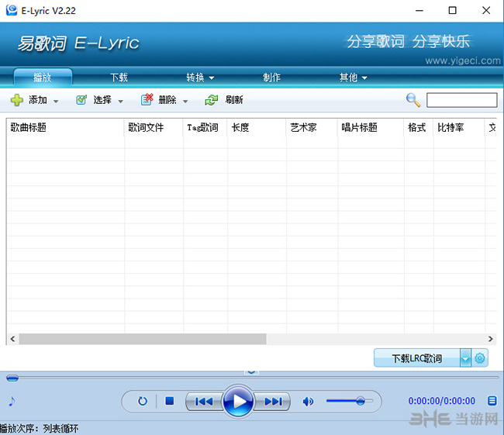
Task: Click the green Refresh arrows icon
Action: click(212, 100)
